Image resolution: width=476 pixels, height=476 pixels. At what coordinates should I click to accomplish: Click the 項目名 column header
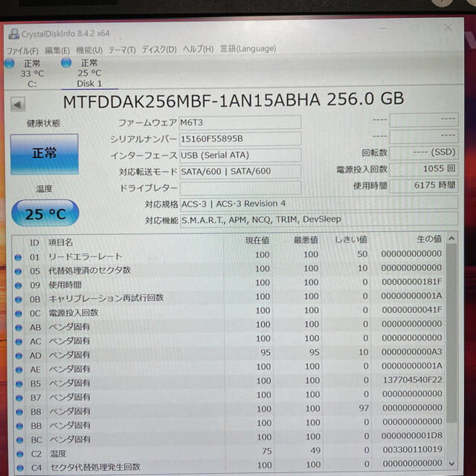click(x=60, y=242)
